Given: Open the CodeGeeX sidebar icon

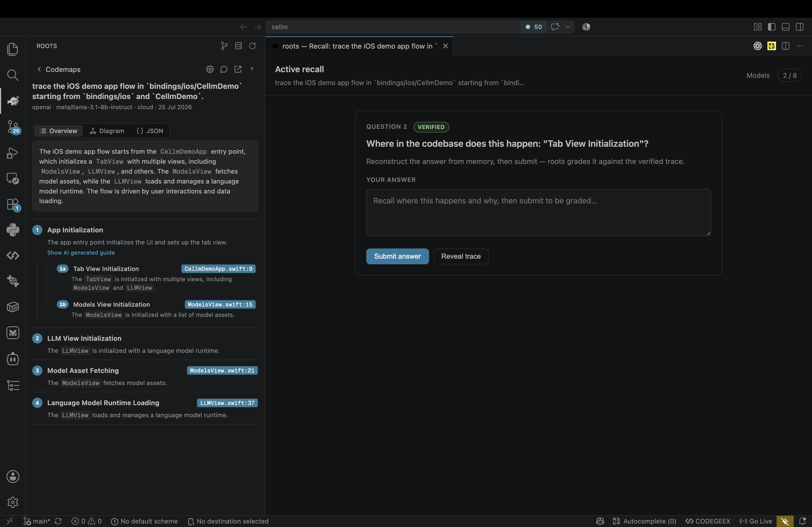Looking at the screenshot, I should 13,255.
